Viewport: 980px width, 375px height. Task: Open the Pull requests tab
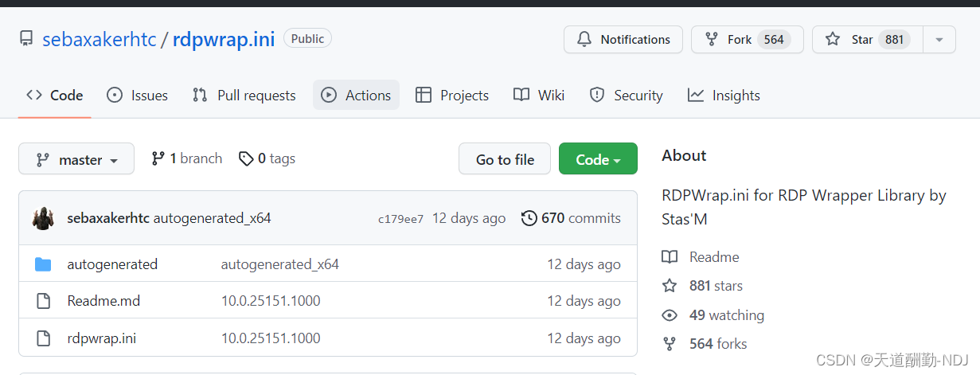click(244, 96)
